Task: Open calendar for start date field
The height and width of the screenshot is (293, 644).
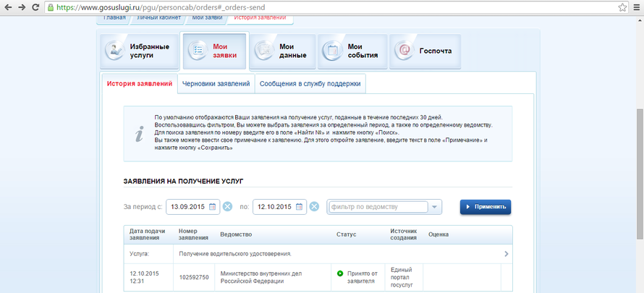Action: (x=213, y=207)
